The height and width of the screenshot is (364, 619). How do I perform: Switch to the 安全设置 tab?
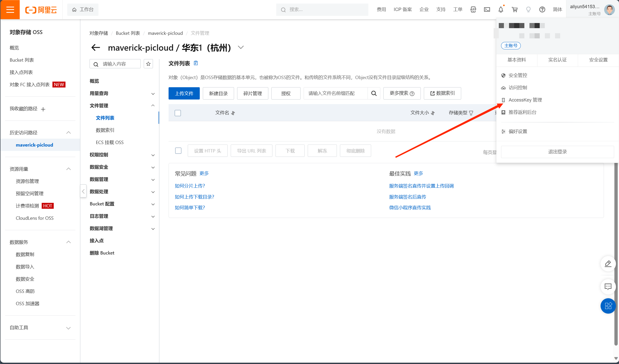click(x=598, y=60)
